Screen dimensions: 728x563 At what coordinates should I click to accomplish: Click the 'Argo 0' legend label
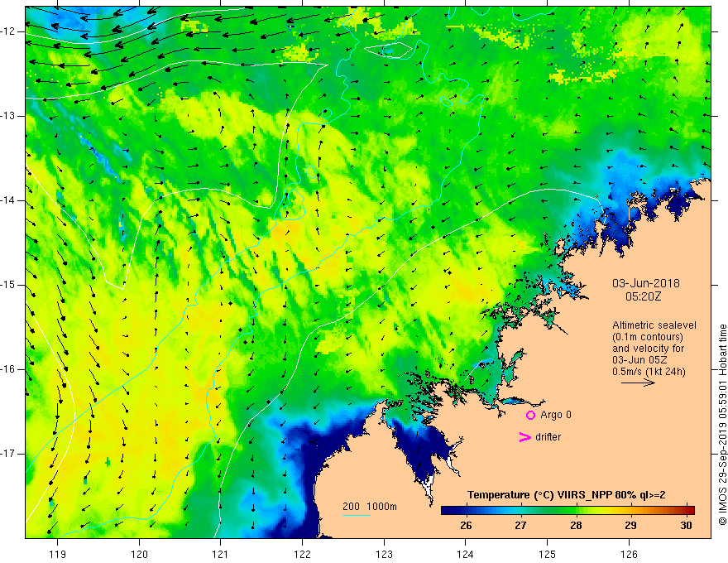[556, 415]
